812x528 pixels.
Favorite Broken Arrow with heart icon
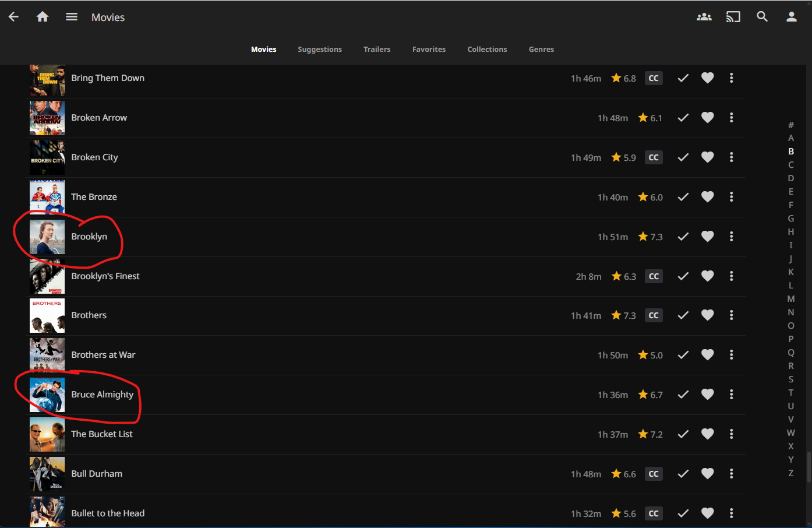pyautogui.click(x=707, y=118)
